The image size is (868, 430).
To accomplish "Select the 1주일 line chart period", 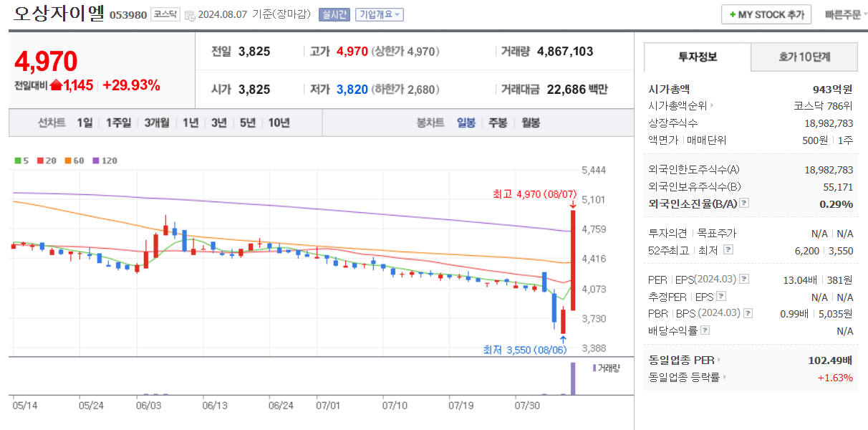I will (119, 123).
